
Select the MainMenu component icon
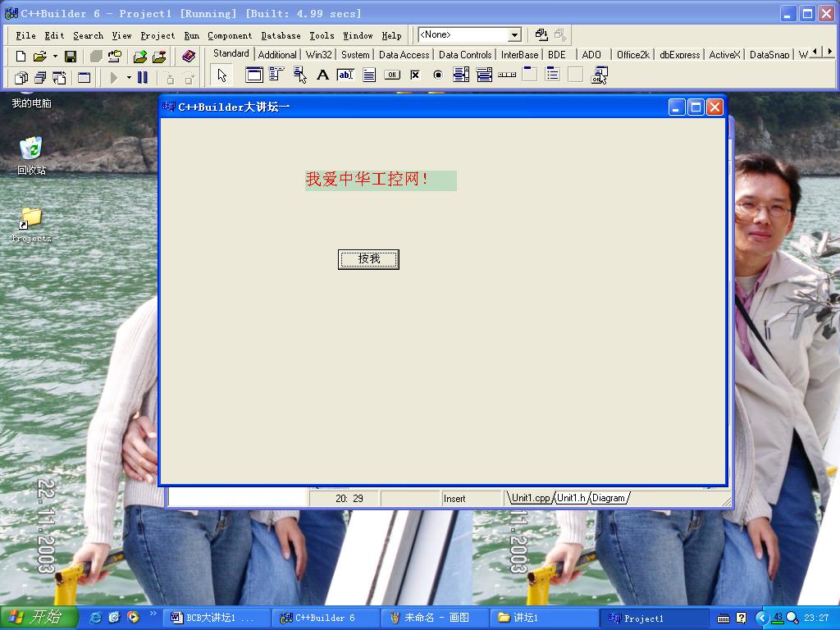276,75
